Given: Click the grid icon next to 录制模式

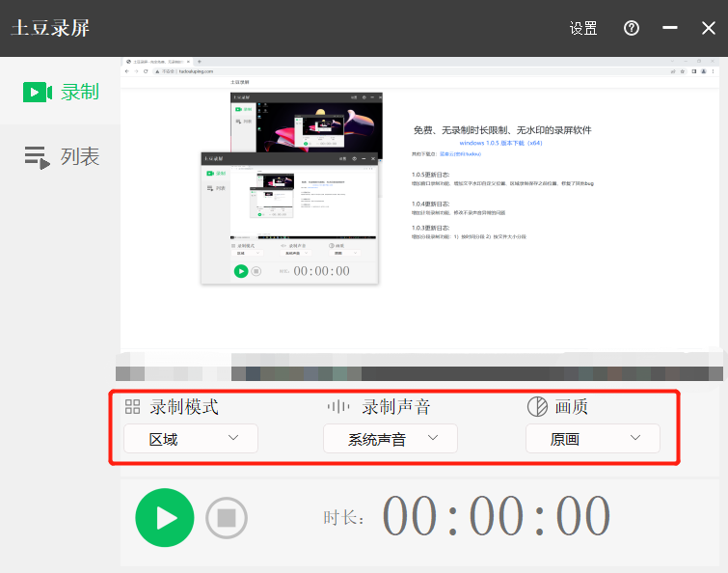Looking at the screenshot, I should pos(132,407).
